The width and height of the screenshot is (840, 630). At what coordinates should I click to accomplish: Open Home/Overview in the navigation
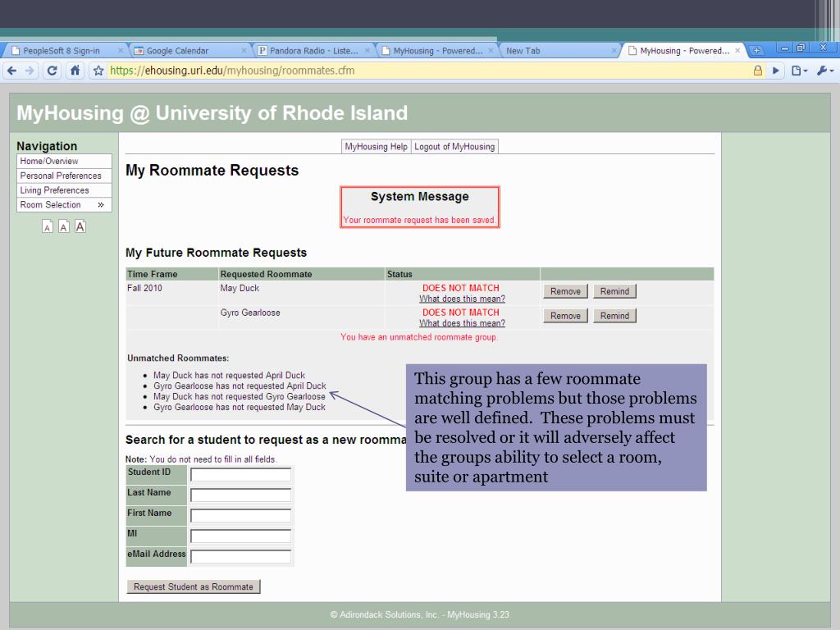tap(64, 162)
